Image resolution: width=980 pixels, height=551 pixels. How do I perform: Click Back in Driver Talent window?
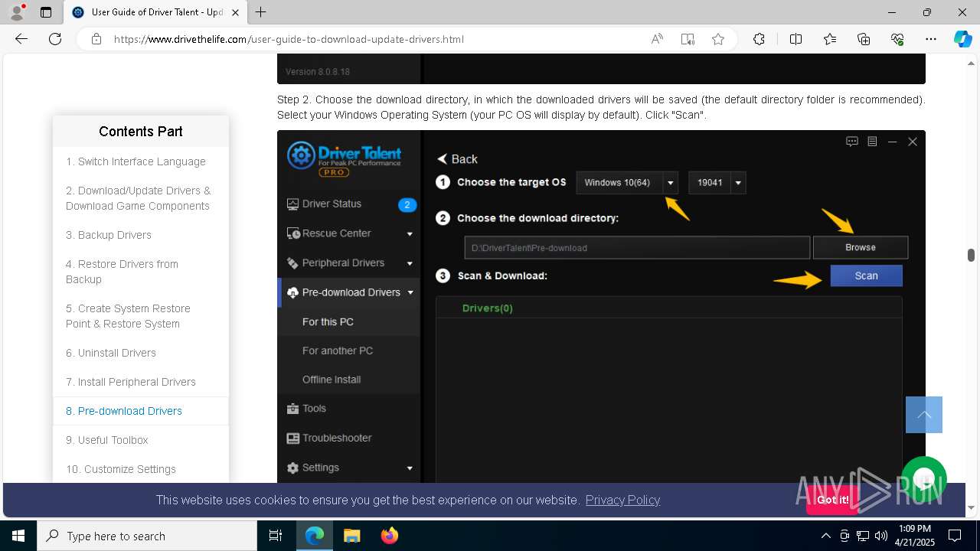[x=457, y=159]
